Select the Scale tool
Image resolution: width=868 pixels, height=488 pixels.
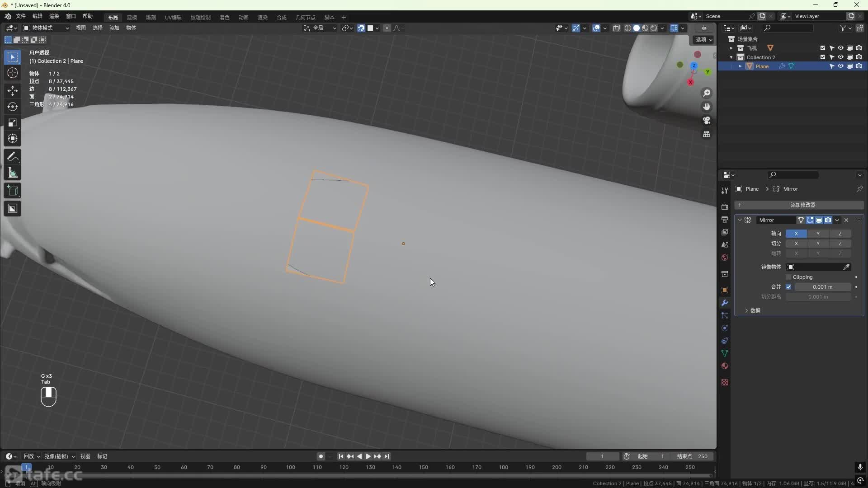point(12,123)
